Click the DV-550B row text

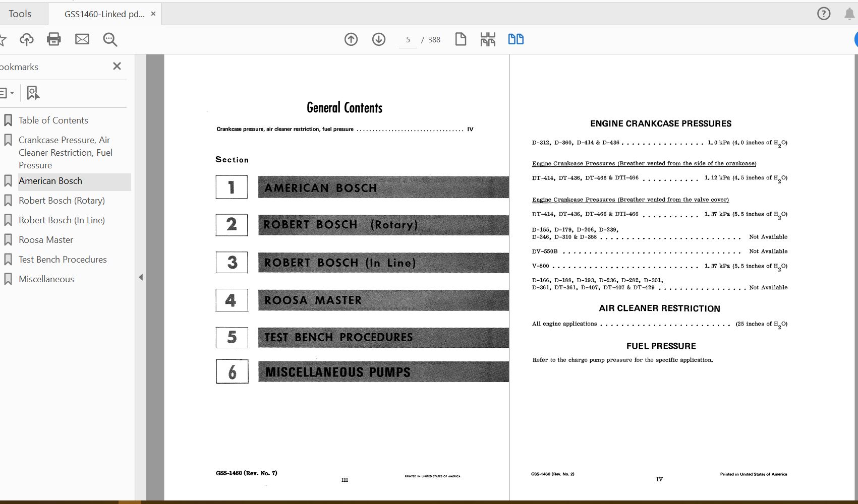(x=660, y=251)
